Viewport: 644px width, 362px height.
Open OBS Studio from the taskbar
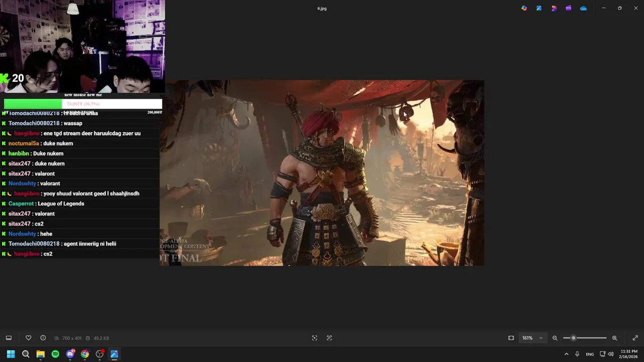tap(100, 354)
